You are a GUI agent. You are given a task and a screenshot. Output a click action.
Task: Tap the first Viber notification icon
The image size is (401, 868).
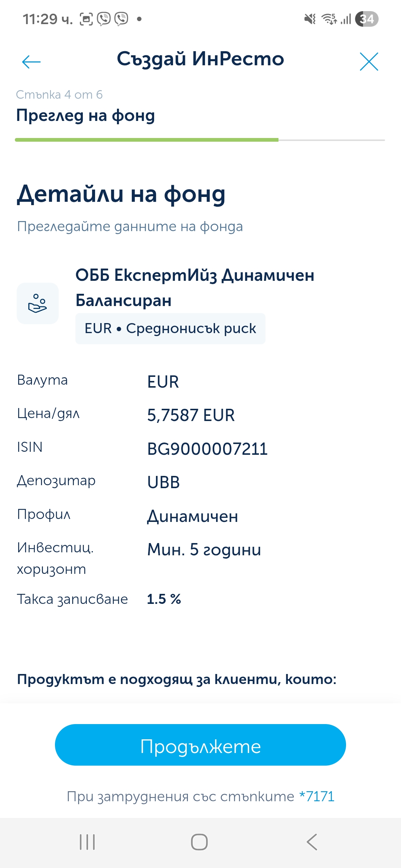click(104, 19)
